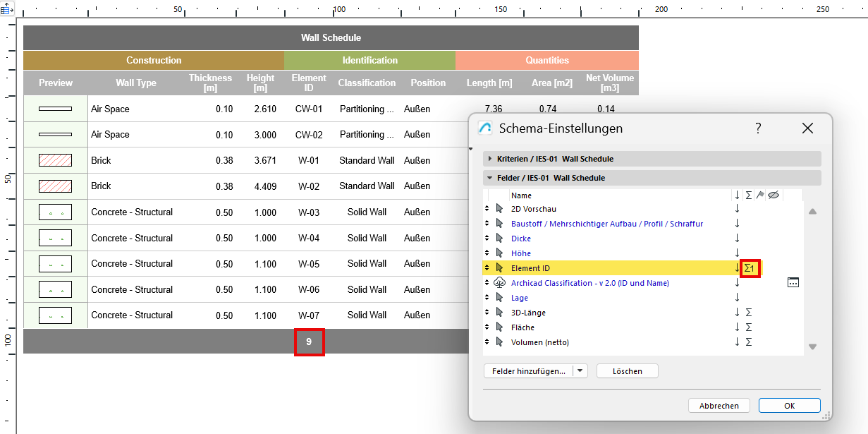
Task: Click the Standard Wall cell in W-02 row
Action: (x=367, y=186)
